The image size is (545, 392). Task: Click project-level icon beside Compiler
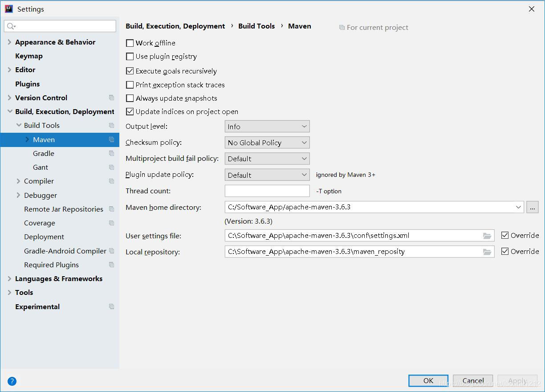pos(111,181)
